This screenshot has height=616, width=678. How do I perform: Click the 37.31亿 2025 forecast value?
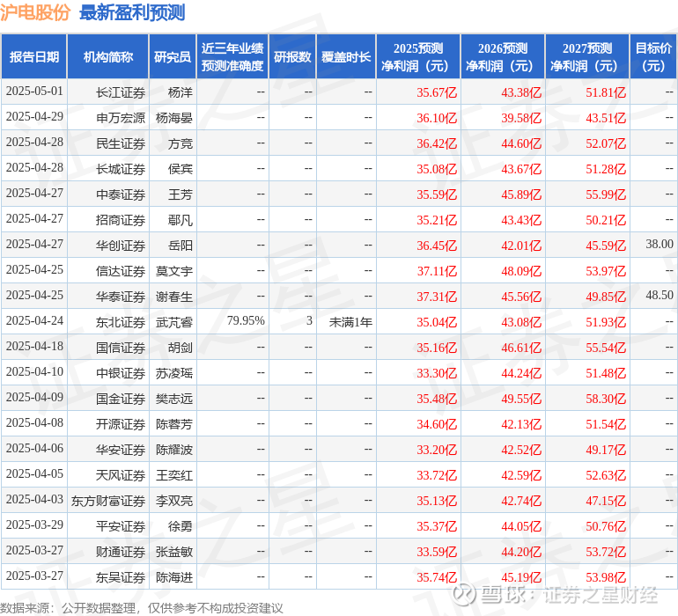coord(437,297)
